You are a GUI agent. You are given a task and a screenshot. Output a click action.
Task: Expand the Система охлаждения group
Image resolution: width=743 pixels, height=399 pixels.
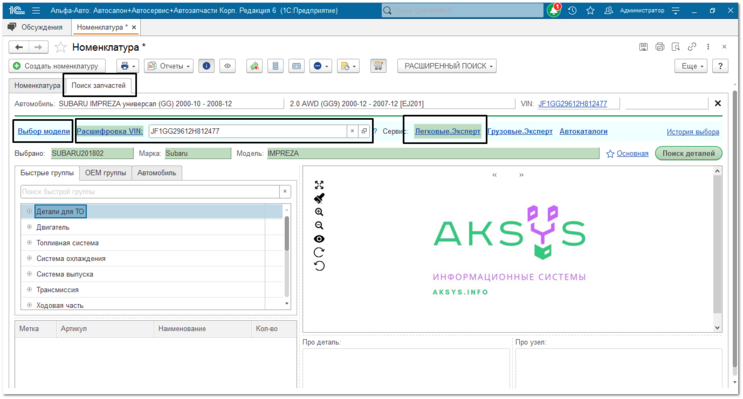coord(29,258)
